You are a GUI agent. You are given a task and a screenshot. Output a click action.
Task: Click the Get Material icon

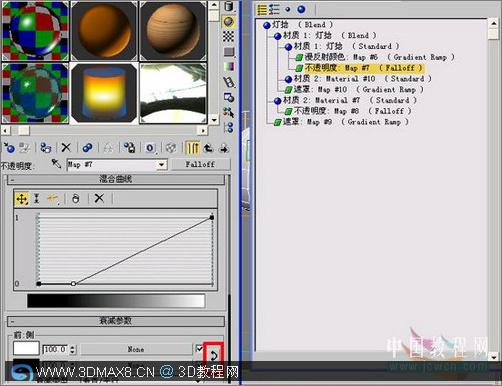tap(9, 148)
